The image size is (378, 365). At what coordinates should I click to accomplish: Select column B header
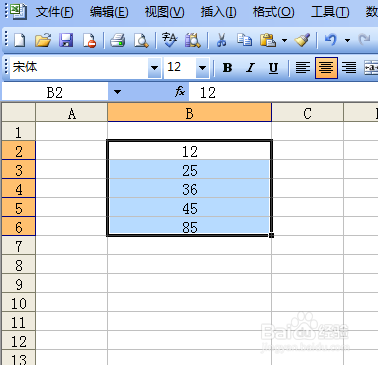click(190, 113)
